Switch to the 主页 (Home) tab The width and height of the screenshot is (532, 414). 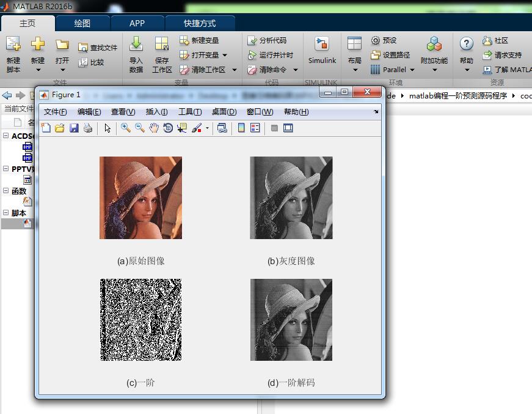[27, 23]
